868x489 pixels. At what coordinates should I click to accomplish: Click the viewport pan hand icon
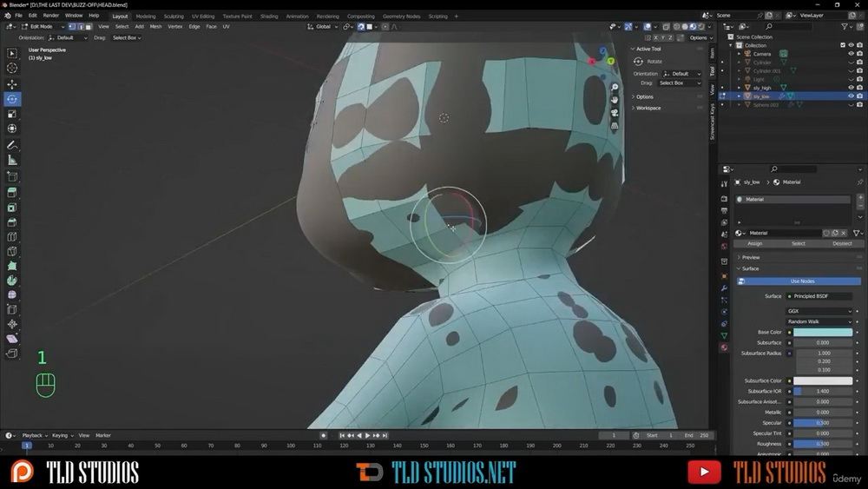coord(615,100)
